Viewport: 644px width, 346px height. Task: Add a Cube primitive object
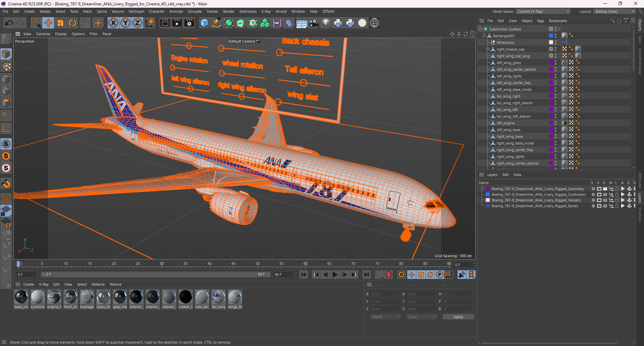[204, 23]
